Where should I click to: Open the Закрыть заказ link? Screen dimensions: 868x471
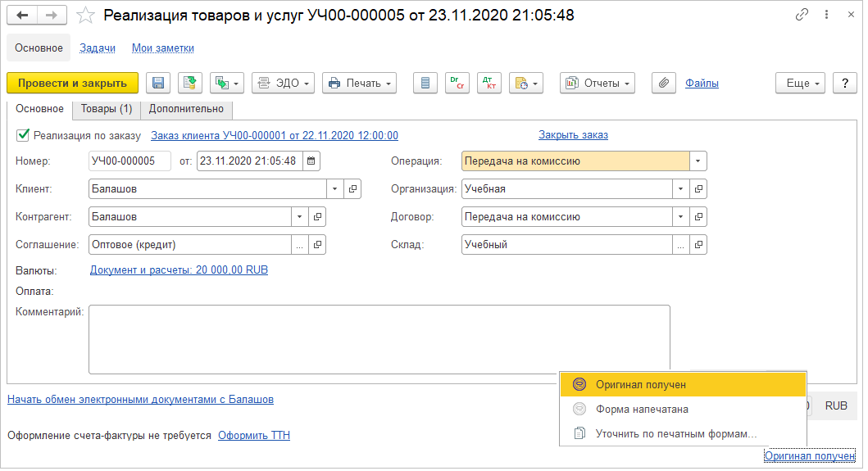[573, 135]
